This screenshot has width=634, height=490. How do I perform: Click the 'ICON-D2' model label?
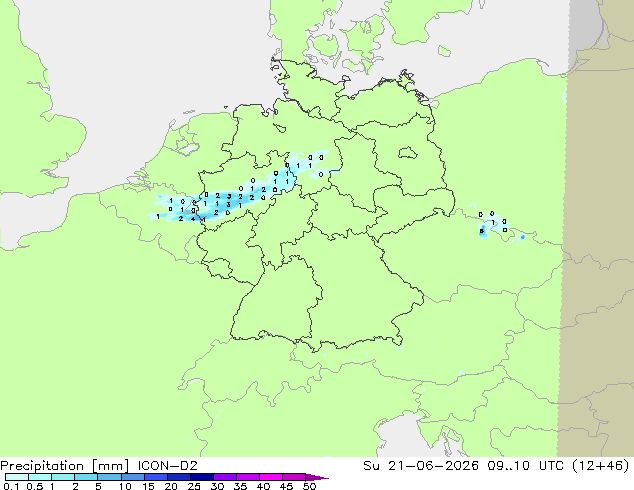167,466
